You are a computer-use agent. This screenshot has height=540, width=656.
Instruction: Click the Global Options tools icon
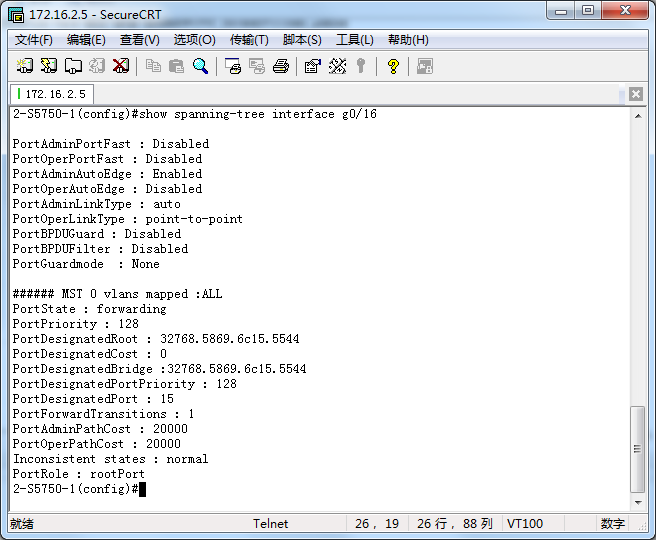(337, 66)
